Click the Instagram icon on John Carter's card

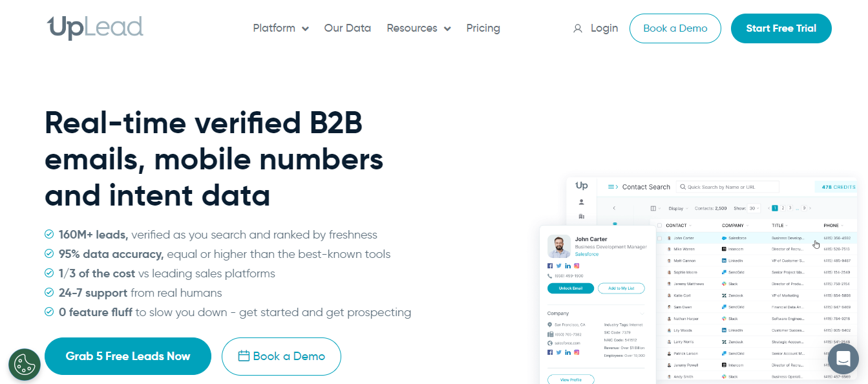(577, 266)
